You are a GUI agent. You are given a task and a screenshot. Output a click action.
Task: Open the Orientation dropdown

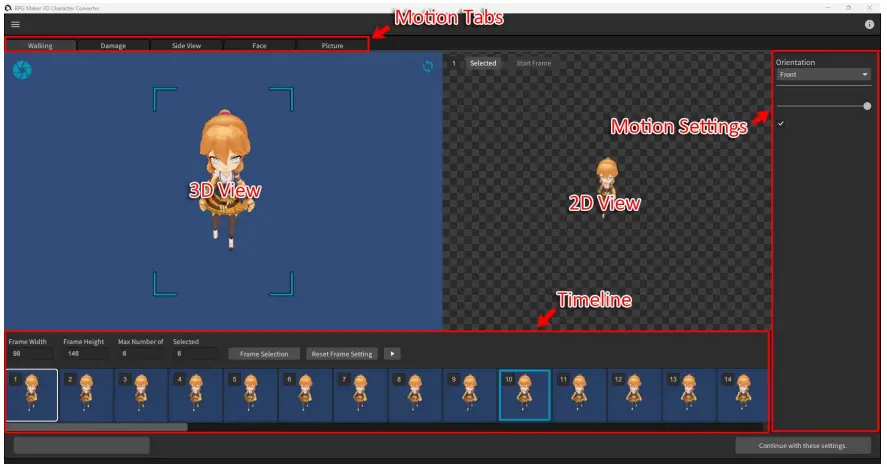pyautogui.click(x=823, y=75)
